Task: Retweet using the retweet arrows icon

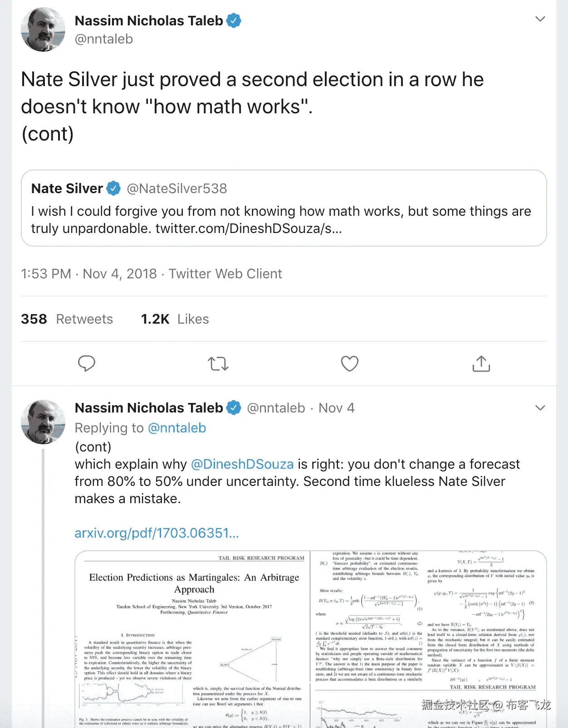Action: pos(218,364)
